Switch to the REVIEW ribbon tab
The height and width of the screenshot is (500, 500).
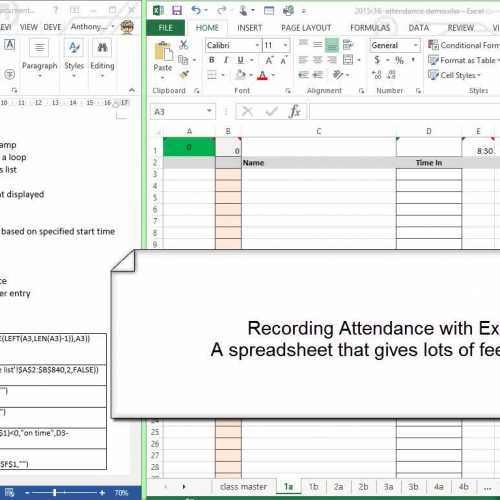click(461, 28)
